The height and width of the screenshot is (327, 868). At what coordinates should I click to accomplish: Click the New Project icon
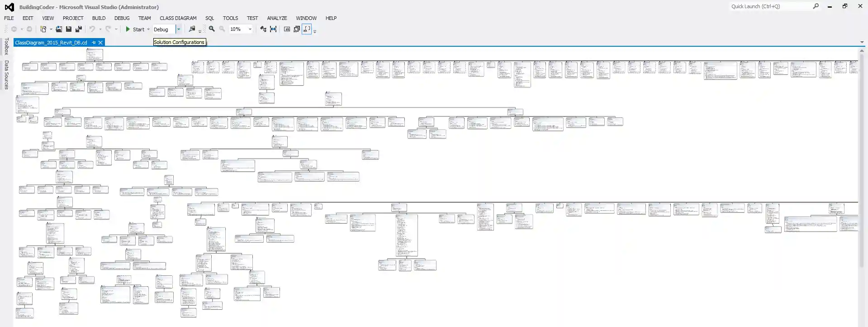coord(43,29)
